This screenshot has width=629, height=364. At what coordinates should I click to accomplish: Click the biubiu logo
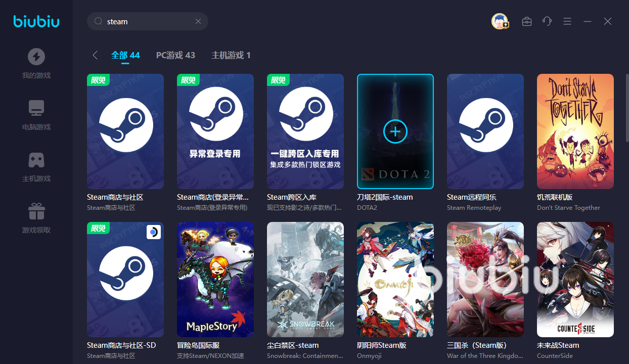[x=36, y=21]
